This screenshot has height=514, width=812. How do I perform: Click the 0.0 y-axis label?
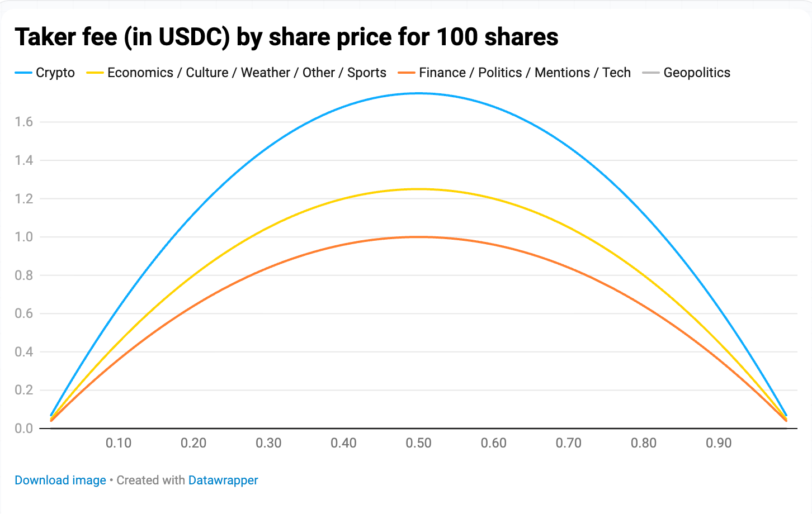coord(24,429)
